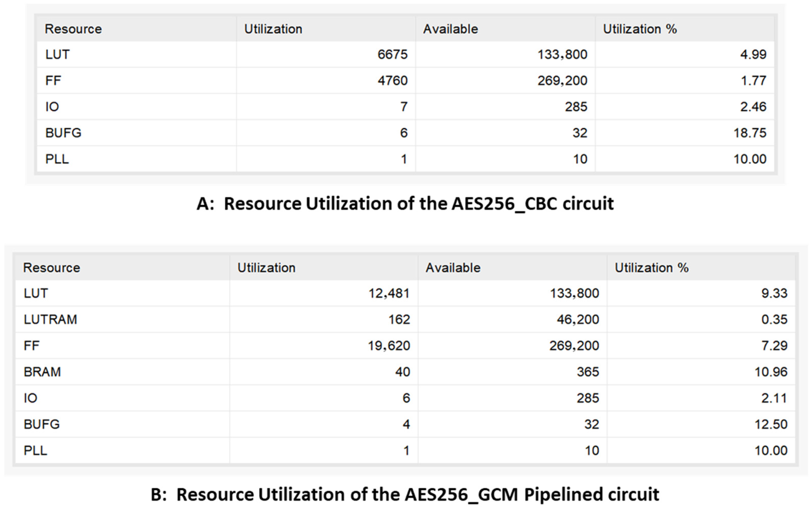
Task: Click the 46,200 available LUTRAM cell
Action: coord(577,319)
